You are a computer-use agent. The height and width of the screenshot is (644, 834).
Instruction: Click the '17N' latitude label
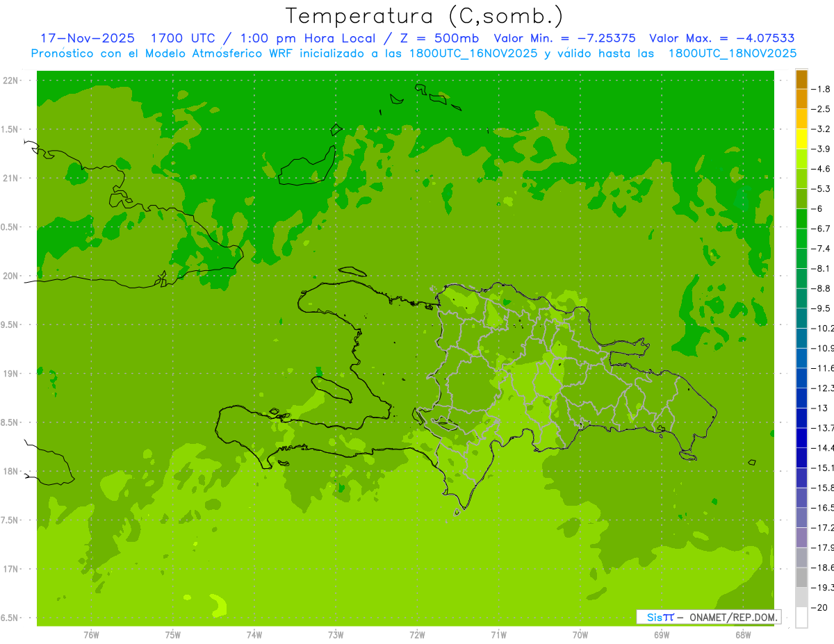coord(12,570)
